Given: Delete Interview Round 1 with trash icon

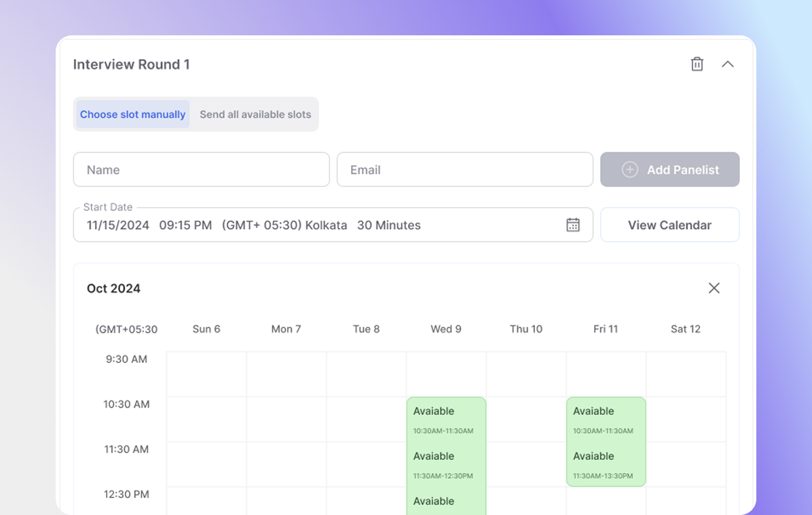Looking at the screenshot, I should pos(697,64).
